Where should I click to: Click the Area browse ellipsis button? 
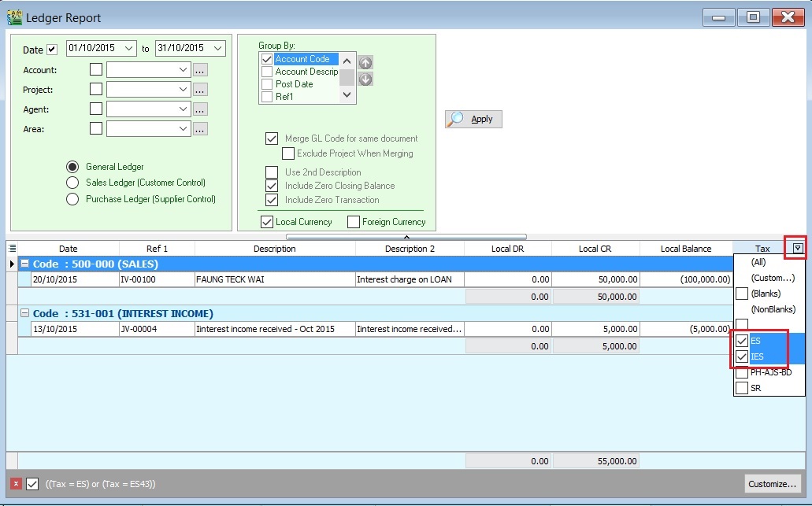tap(200, 129)
